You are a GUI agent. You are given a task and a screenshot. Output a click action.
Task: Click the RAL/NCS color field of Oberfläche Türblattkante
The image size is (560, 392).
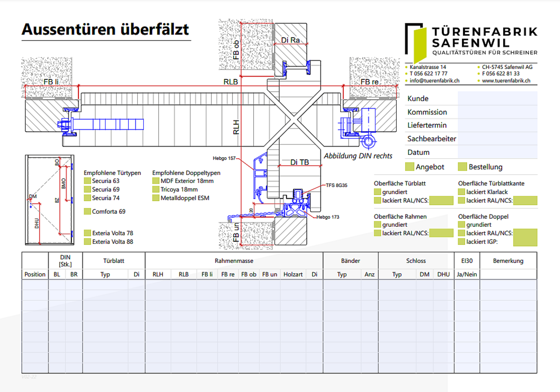click(525, 201)
